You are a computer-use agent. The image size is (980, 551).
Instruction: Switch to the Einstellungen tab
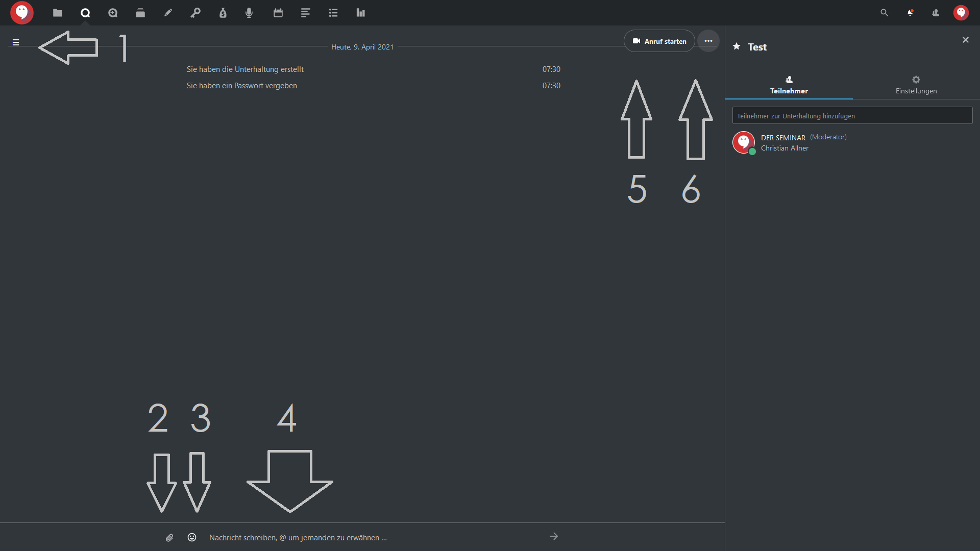point(916,85)
